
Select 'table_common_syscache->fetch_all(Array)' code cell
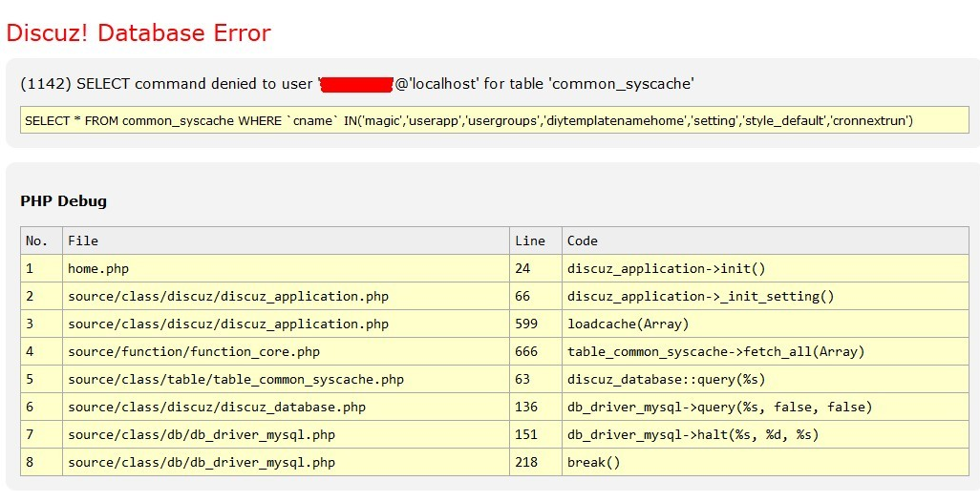(x=765, y=351)
